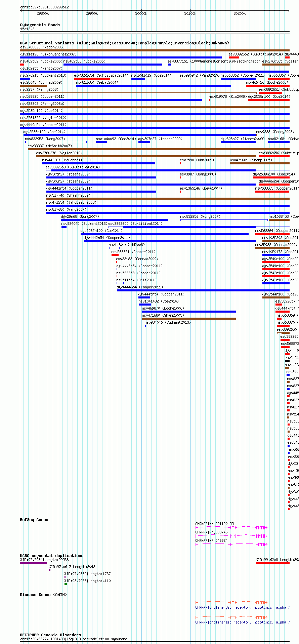This screenshot has height=644, width=299.
Task: Select dgv4444n54 (Cooper2011) variant
Action: point(140,287)
